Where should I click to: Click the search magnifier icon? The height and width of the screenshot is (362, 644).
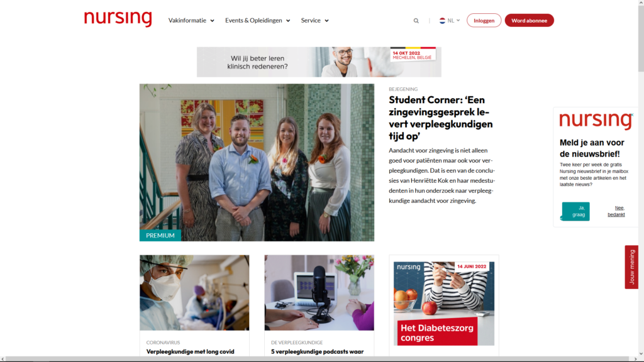tap(416, 21)
